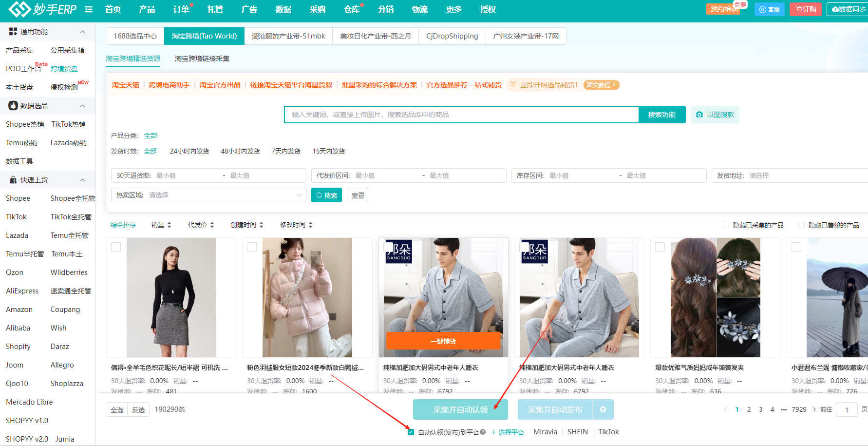Click the 快速上货 bag icon

[x=13, y=180]
